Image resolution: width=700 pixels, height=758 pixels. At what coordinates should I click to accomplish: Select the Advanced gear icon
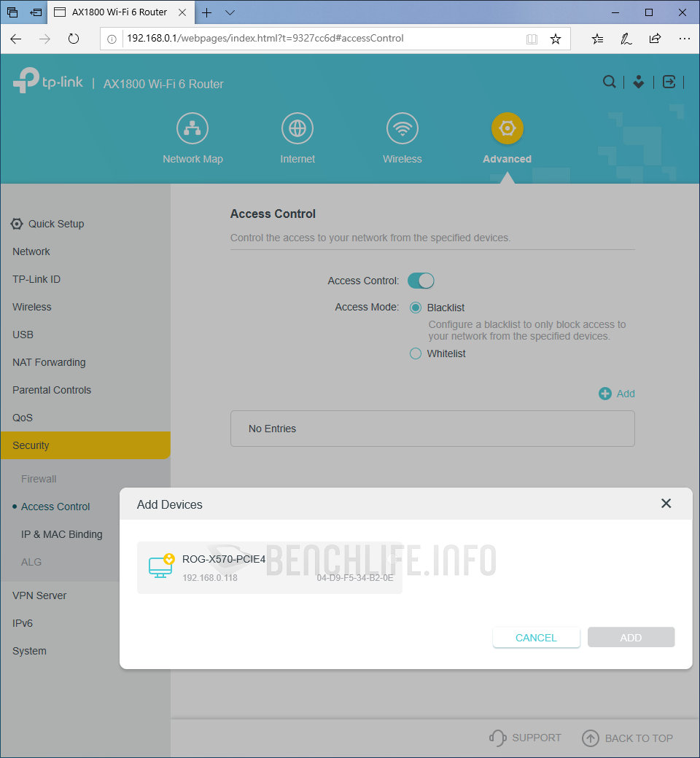coord(507,128)
